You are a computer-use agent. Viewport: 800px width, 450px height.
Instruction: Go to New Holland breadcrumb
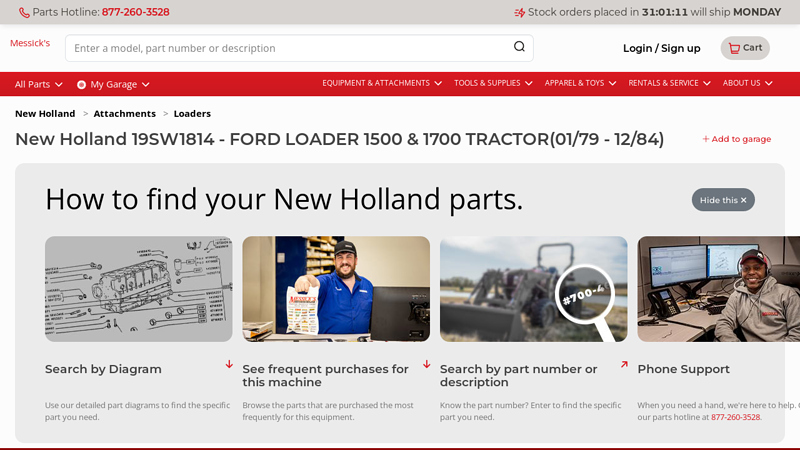coord(45,114)
